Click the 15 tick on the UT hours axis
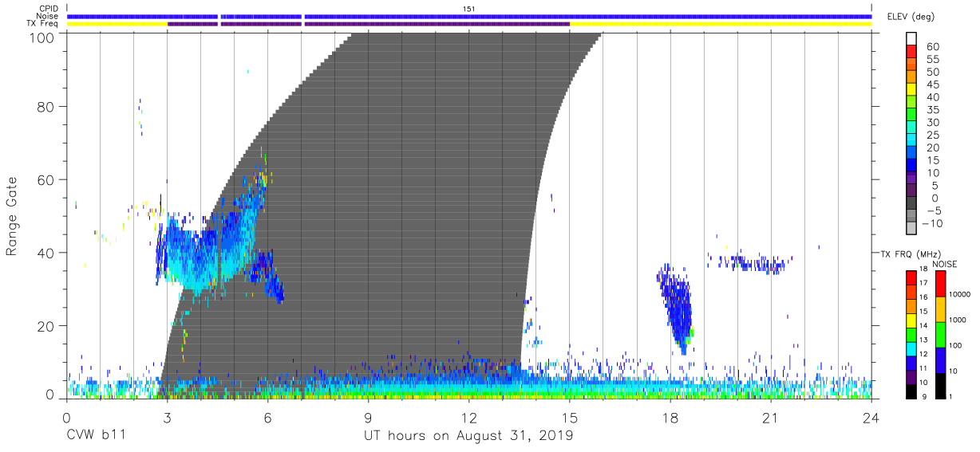Viewport: 980px width, 452px height. point(570,418)
